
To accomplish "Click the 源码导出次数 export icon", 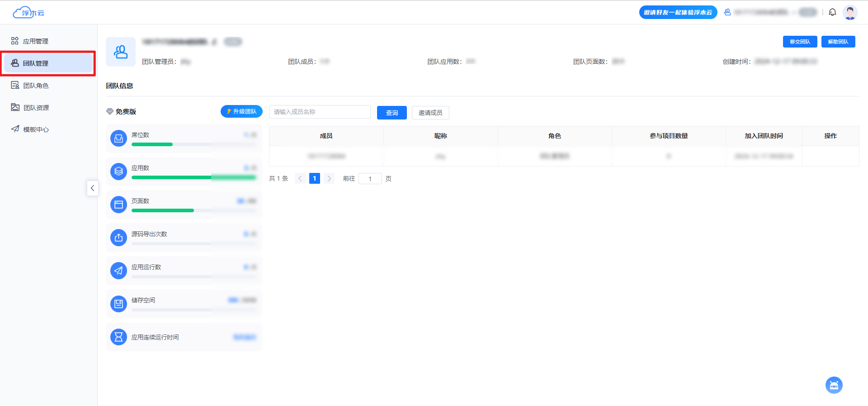I will [118, 238].
